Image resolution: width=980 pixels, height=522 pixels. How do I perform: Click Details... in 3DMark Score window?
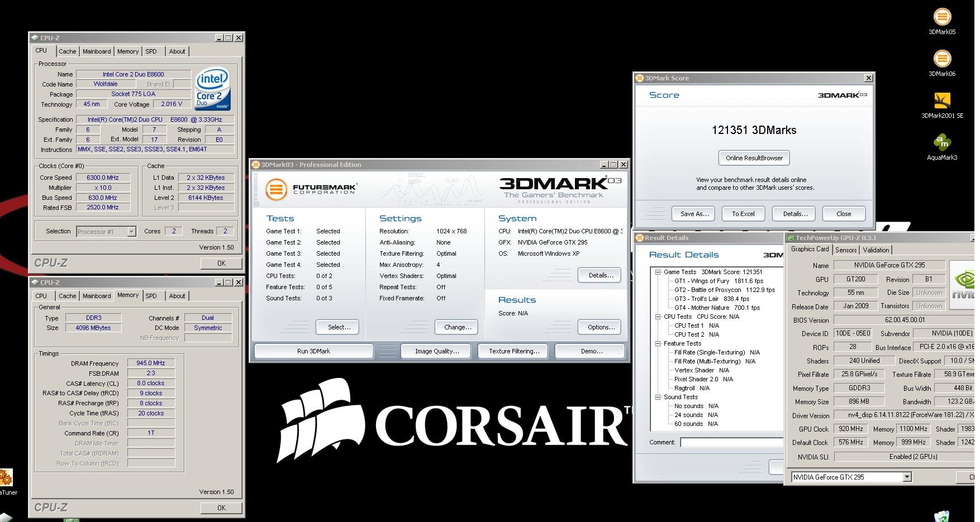[x=795, y=214]
